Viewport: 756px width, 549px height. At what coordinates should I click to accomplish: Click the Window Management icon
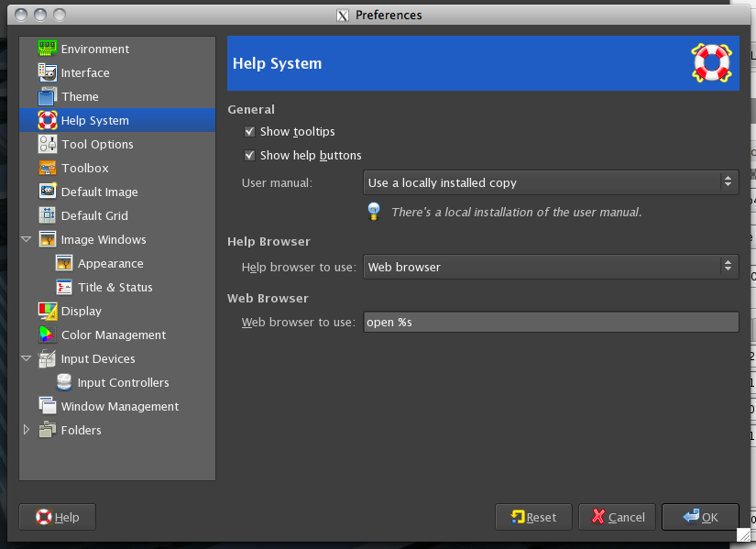[x=48, y=406]
